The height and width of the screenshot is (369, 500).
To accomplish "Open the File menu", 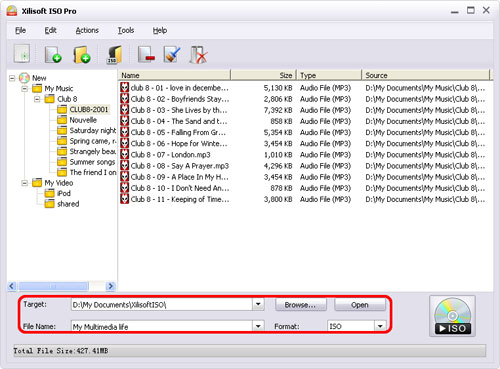I will coord(20,30).
